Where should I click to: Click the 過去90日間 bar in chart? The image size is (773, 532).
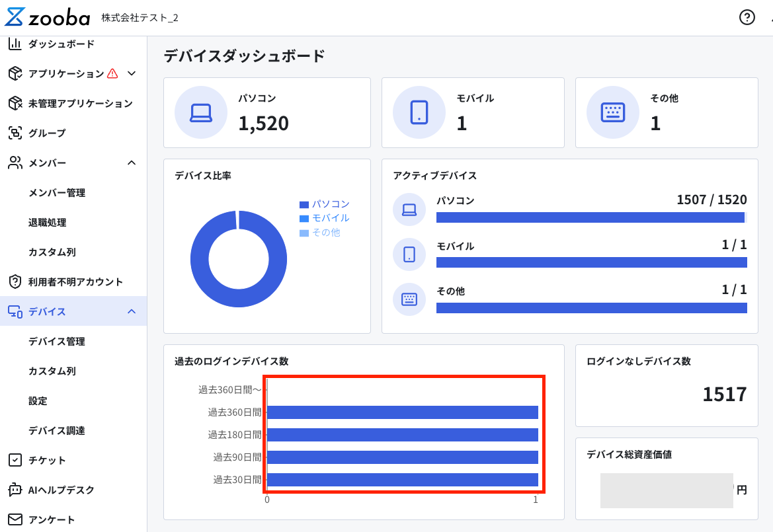(x=402, y=457)
